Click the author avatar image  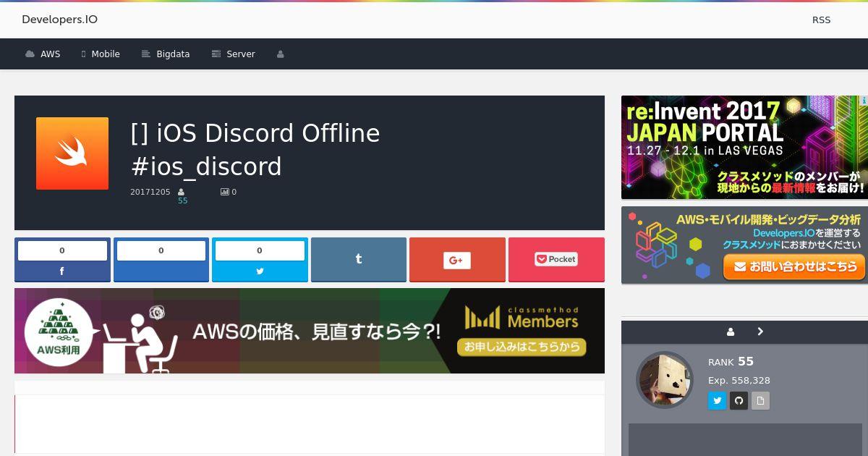pos(665,380)
